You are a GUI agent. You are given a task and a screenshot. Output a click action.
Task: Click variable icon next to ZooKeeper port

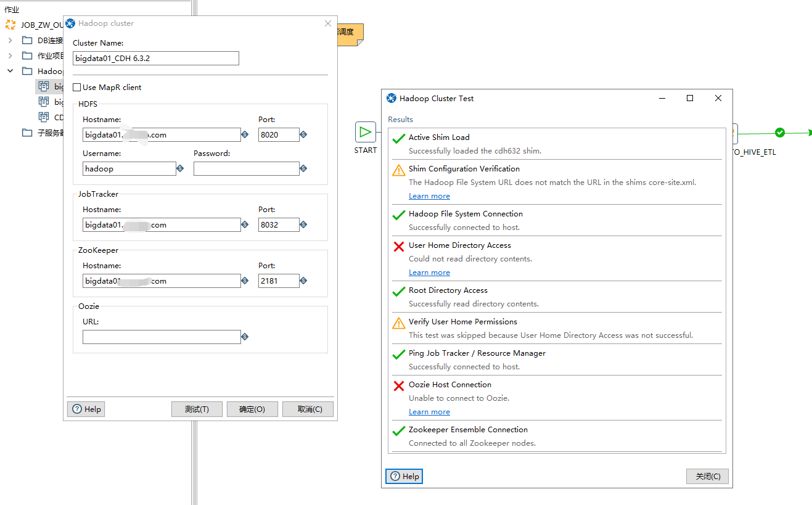(303, 281)
